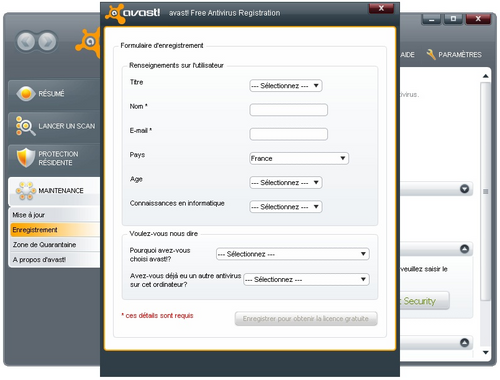Open the RÉSUMÉ section
The height and width of the screenshot is (380, 500).
pos(54,94)
